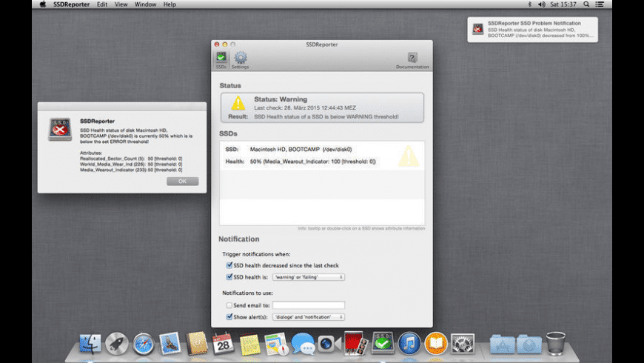Screen dimensions: 644x363
Task: Click the volume icon in menu bar
Action: [542, 4]
